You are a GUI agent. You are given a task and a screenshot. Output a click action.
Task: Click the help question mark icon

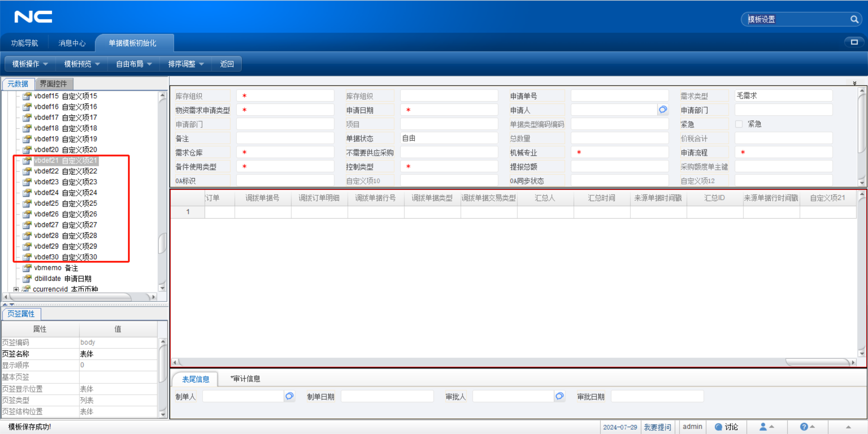[x=804, y=426]
